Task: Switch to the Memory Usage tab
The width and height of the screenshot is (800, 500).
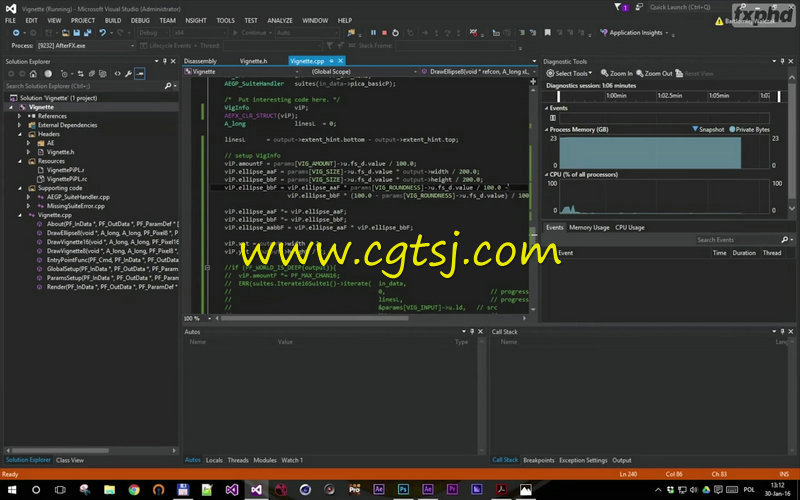Action: 589,228
